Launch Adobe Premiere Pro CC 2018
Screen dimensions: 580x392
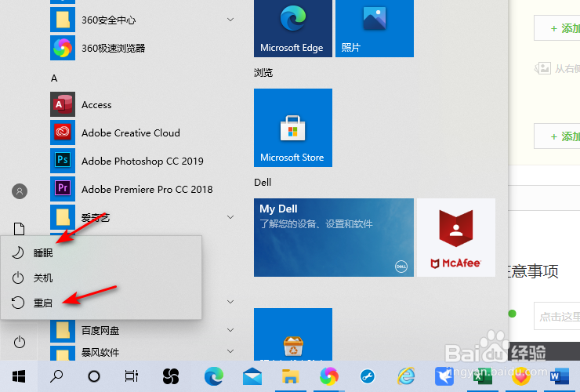click(x=143, y=189)
